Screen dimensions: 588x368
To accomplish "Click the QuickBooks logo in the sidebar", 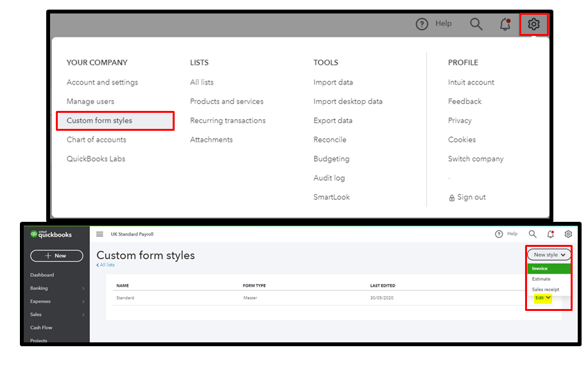I will coord(51,235).
